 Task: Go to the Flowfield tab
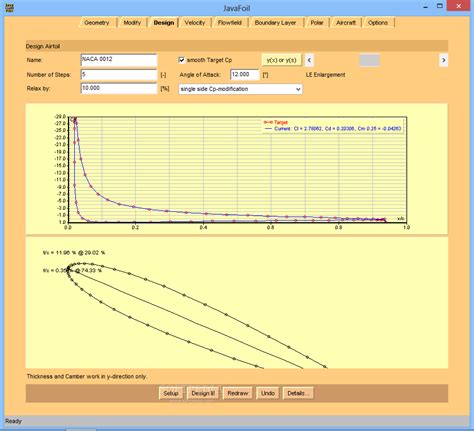(230, 23)
